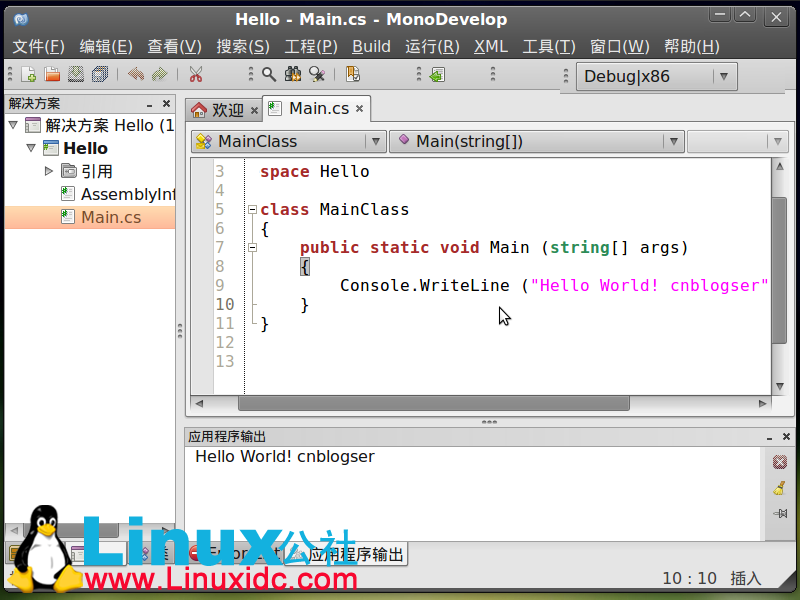Screen dimensions: 800x600
Task: Open the Debug|x86 configuration dropdown
Action: click(x=723, y=75)
